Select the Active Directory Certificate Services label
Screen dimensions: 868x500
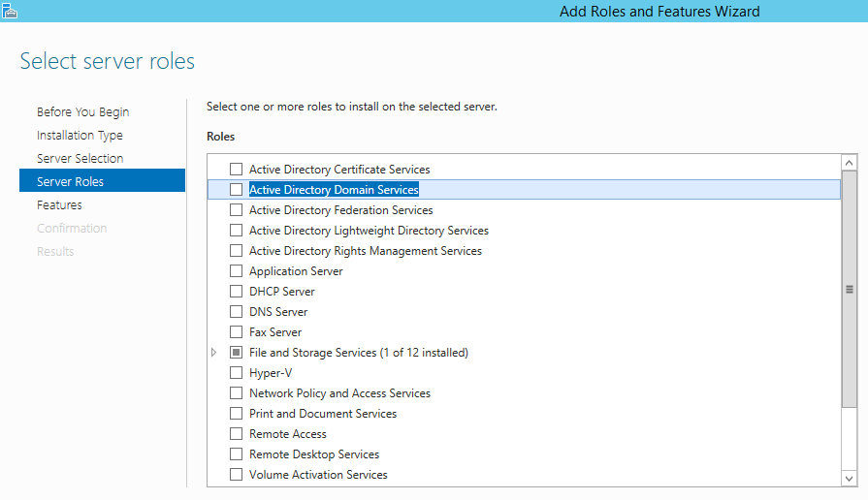coord(339,170)
